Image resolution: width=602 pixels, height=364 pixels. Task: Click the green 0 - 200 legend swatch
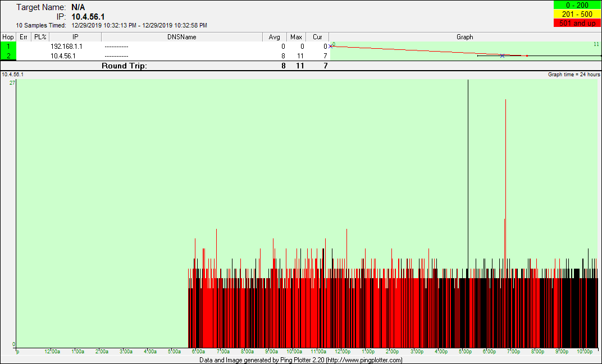tap(577, 5)
